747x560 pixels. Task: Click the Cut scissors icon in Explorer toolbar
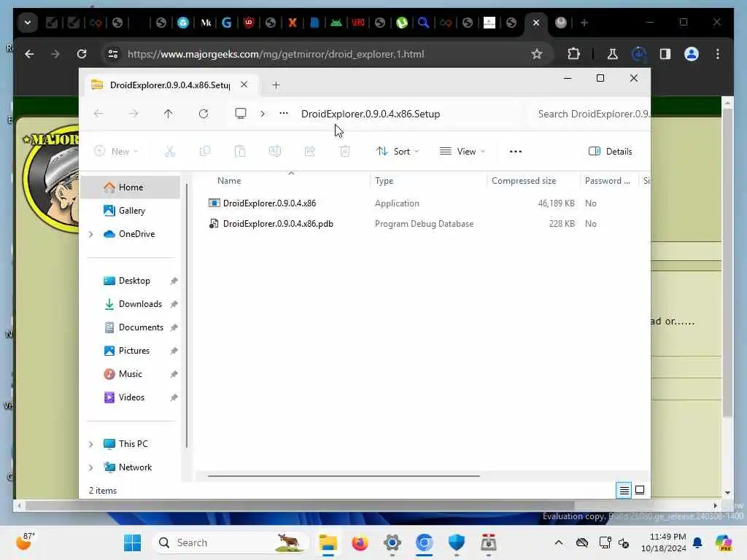point(169,152)
